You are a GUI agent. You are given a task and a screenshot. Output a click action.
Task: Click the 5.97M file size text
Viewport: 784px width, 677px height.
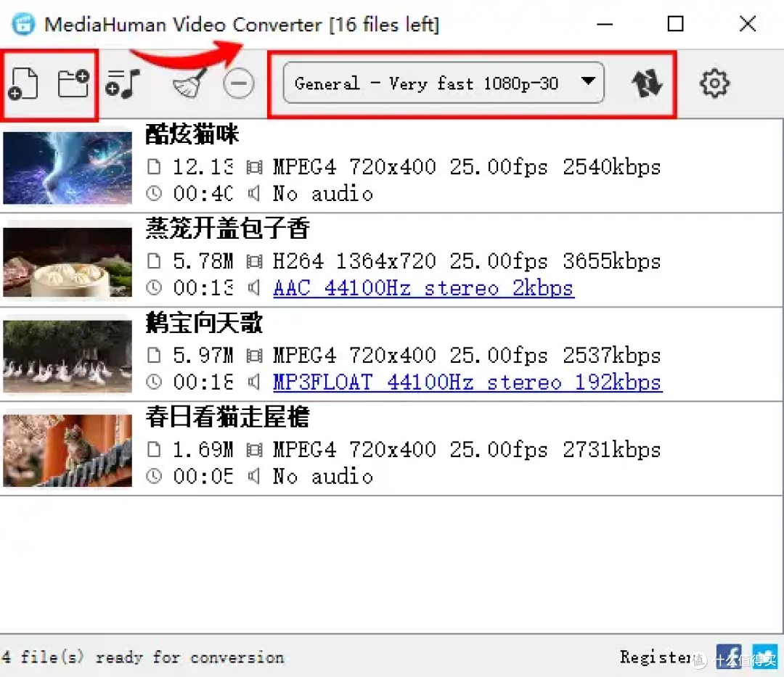203,356
